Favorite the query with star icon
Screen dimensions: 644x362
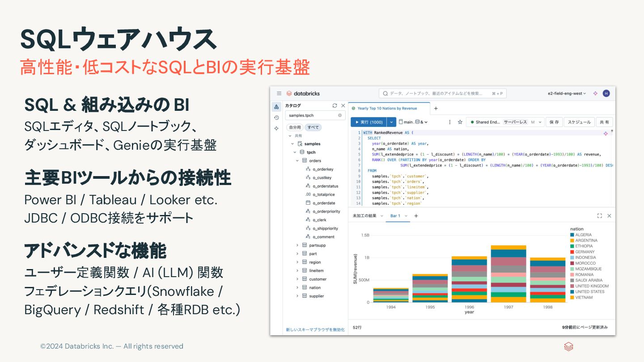460,122
